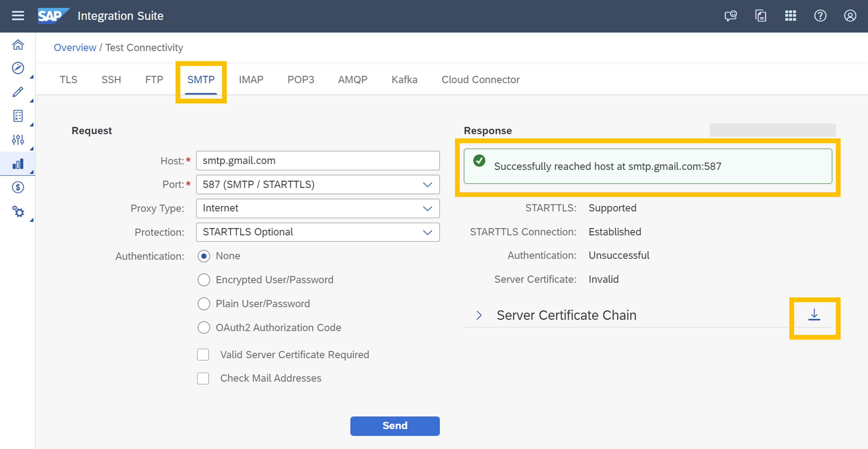This screenshot has width=868, height=449.
Task: Select the Monitor bar-chart sidebar icon
Action: pyautogui.click(x=18, y=163)
